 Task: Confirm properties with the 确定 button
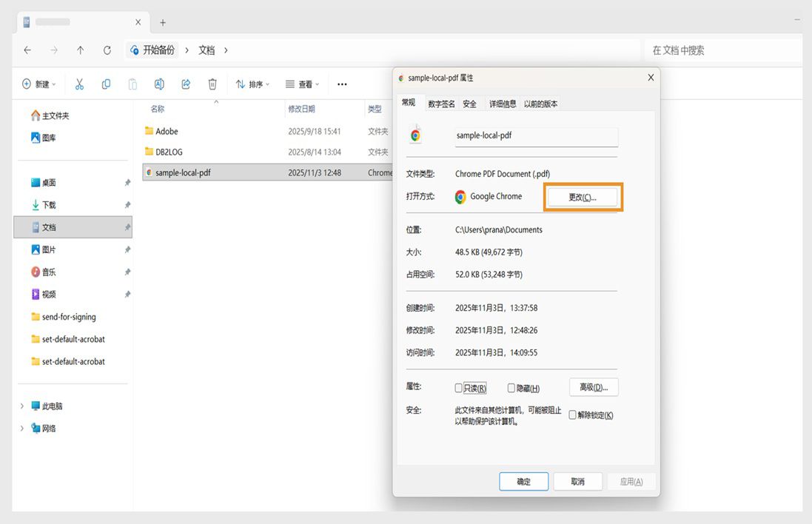tap(523, 481)
